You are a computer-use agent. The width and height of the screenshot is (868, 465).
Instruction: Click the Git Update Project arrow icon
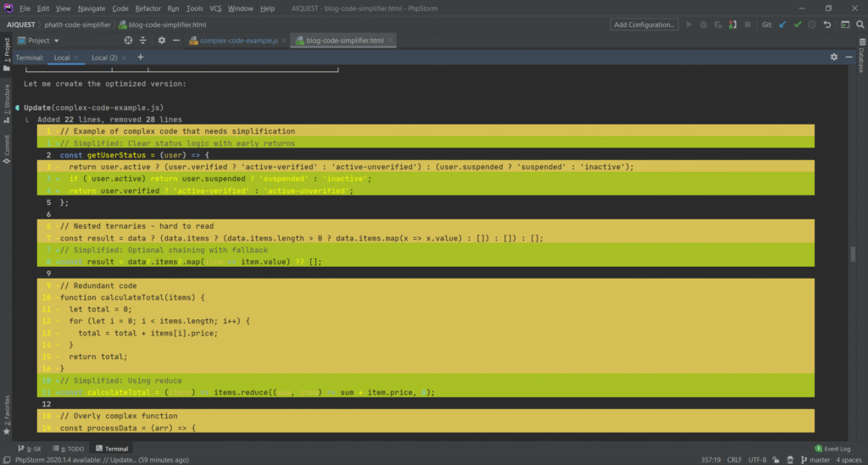click(782, 25)
